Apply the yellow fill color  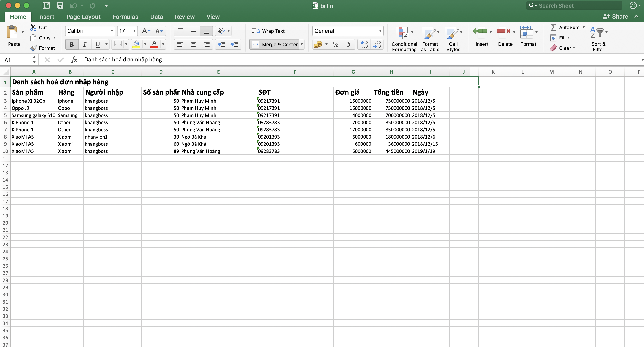click(x=136, y=44)
